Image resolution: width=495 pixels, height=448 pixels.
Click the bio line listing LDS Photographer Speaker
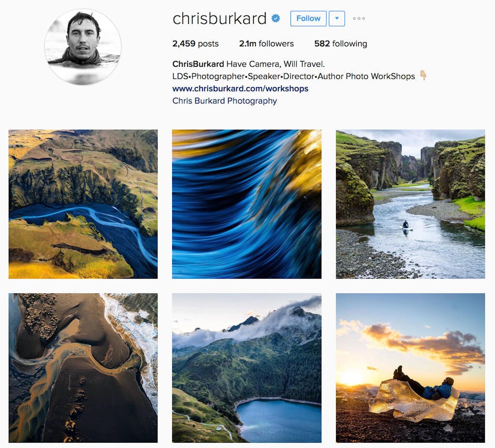click(x=293, y=76)
